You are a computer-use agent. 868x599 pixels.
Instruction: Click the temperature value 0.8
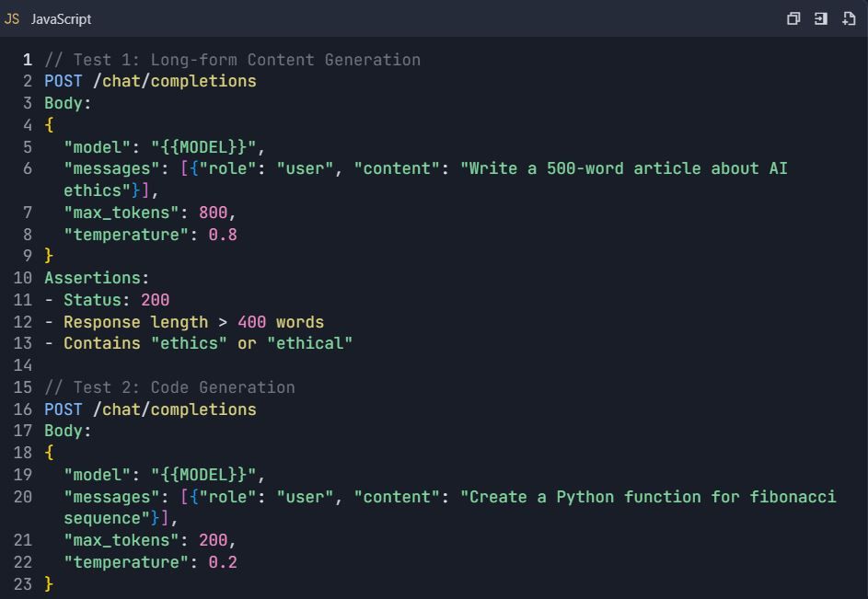(x=223, y=235)
